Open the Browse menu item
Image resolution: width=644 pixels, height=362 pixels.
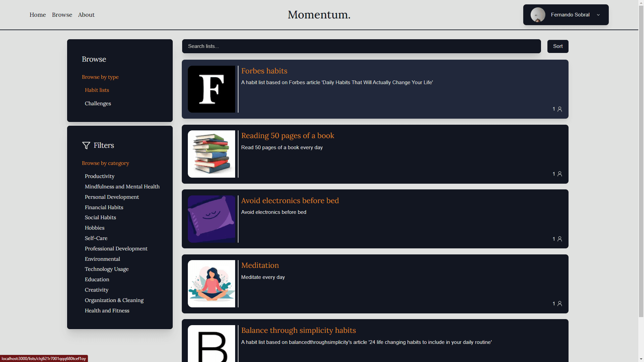pyautogui.click(x=62, y=15)
